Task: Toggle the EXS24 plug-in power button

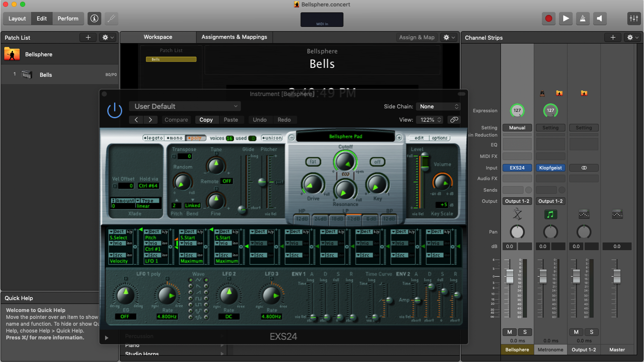Action: tap(115, 111)
